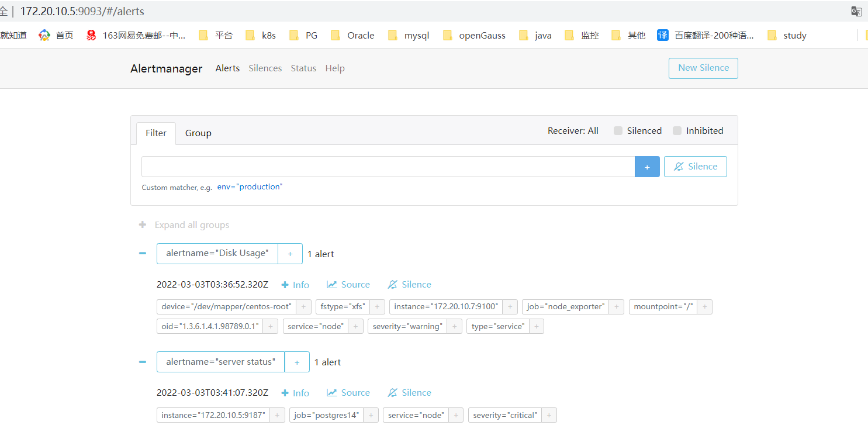
Task: Click the blue plus icon in the filter bar
Action: pyautogui.click(x=646, y=167)
